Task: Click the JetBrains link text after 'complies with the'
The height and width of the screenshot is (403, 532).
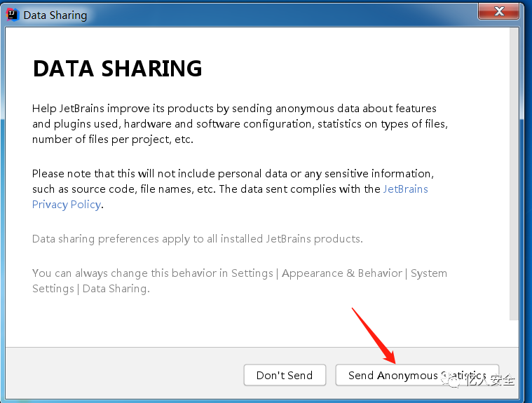Action: (x=405, y=189)
